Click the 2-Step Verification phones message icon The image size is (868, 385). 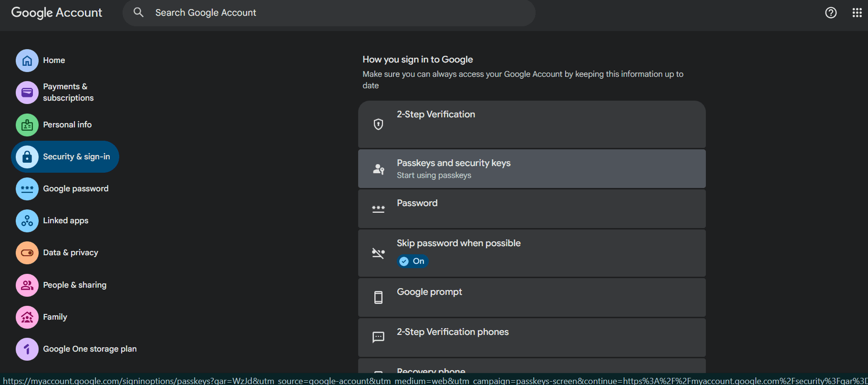(378, 338)
